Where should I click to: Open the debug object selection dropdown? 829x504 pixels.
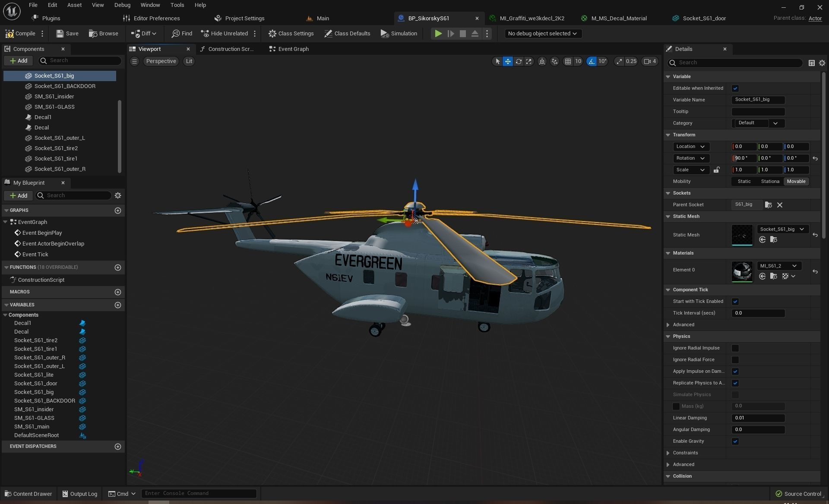pyautogui.click(x=543, y=34)
